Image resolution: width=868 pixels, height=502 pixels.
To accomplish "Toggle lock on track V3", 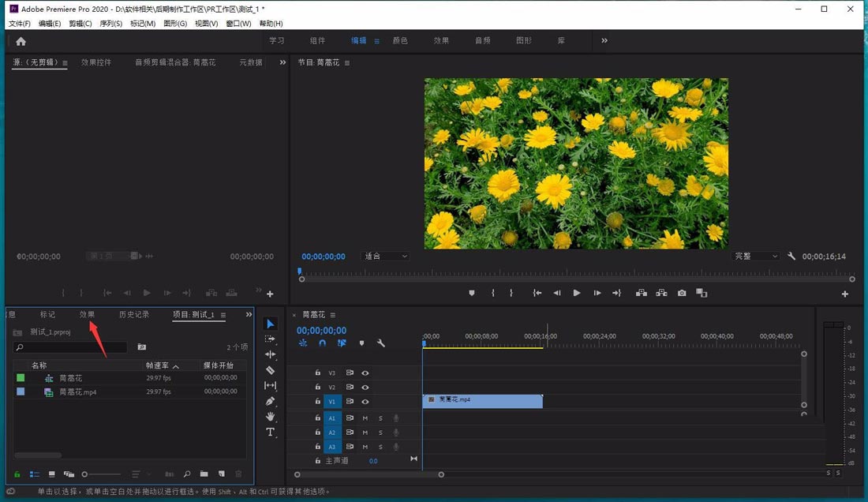I will tap(318, 373).
